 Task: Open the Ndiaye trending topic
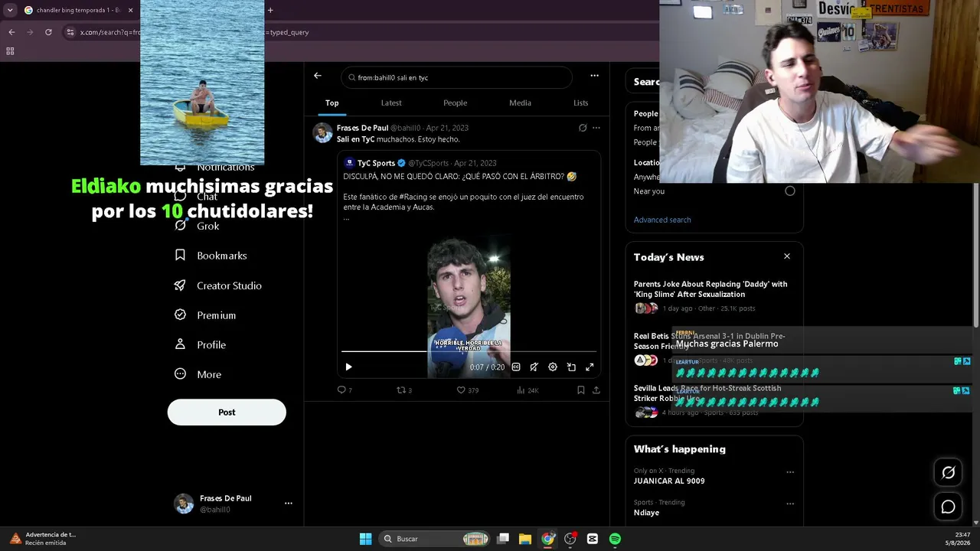pyautogui.click(x=646, y=513)
